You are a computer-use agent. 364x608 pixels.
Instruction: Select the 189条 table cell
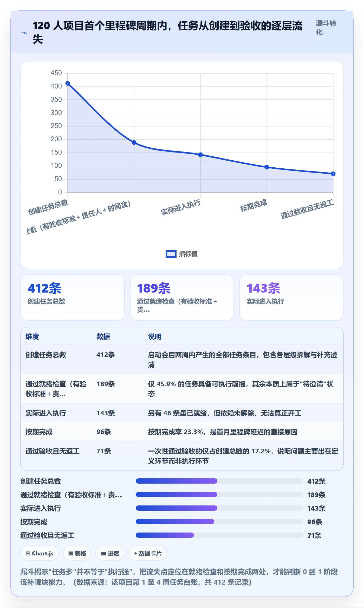tap(106, 384)
